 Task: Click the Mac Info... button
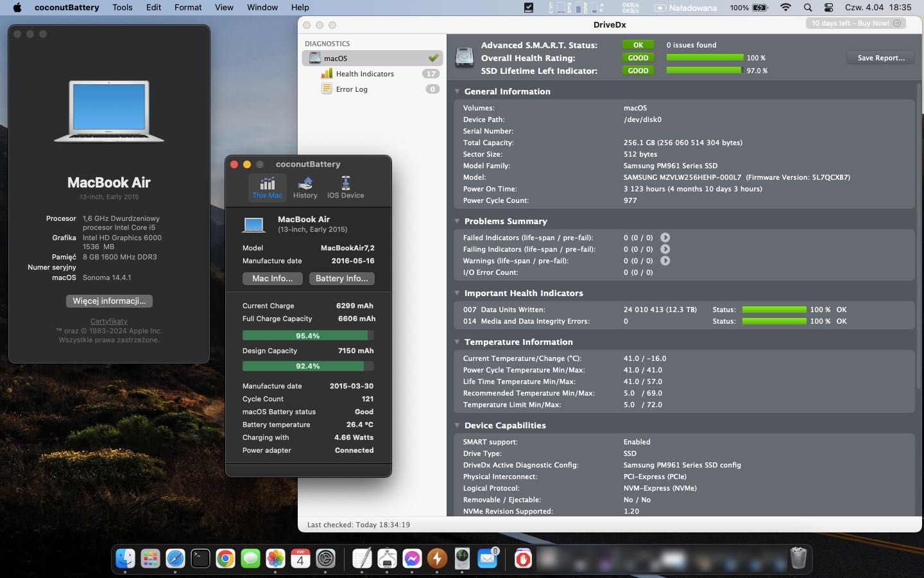pyautogui.click(x=272, y=278)
